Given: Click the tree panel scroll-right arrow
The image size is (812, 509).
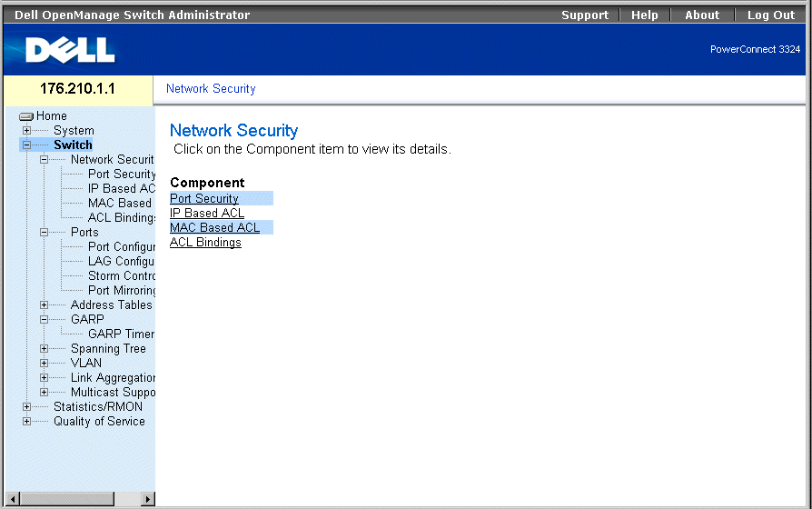Looking at the screenshot, I should pos(147,499).
